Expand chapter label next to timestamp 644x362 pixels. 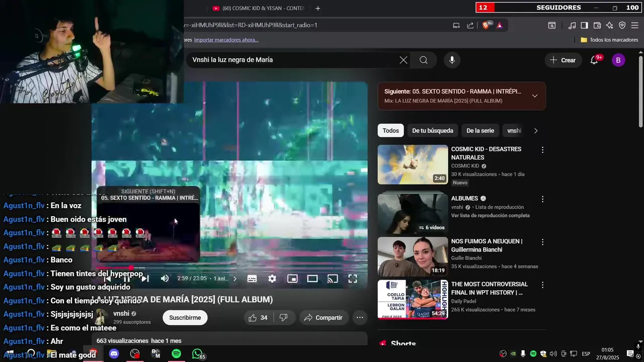[225, 279]
